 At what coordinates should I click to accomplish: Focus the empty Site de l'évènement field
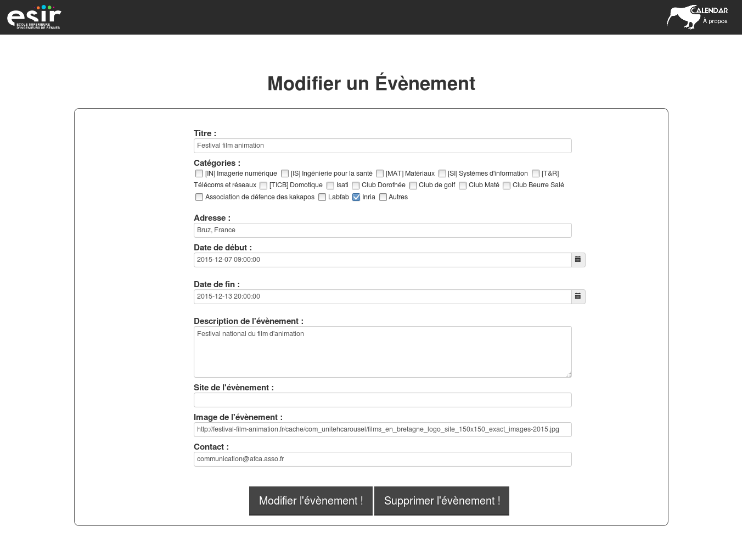coord(382,400)
